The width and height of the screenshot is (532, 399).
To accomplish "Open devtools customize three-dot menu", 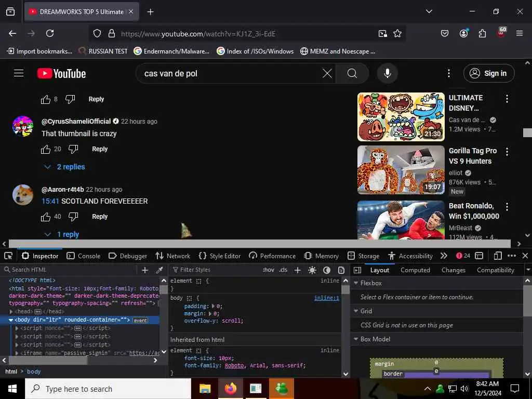I will (x=512, y=256).
